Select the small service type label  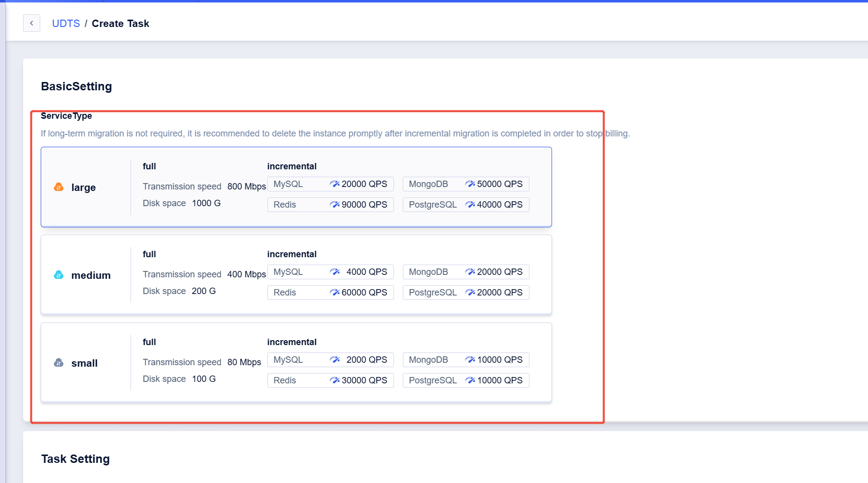tap(84, 363)
